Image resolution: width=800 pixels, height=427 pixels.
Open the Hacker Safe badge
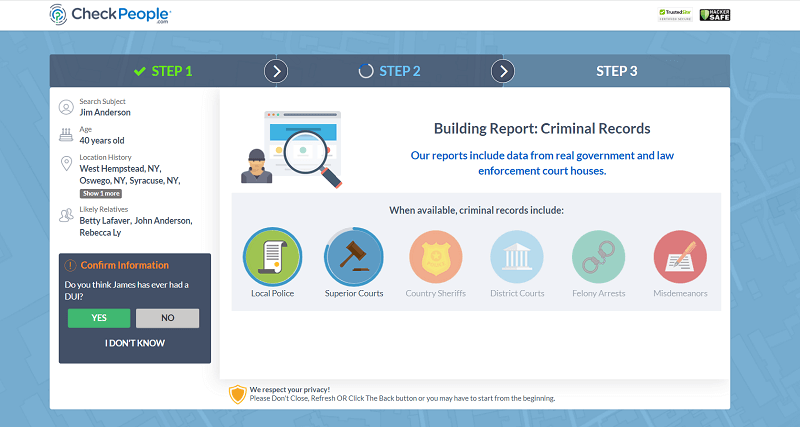tap(714, 15)
